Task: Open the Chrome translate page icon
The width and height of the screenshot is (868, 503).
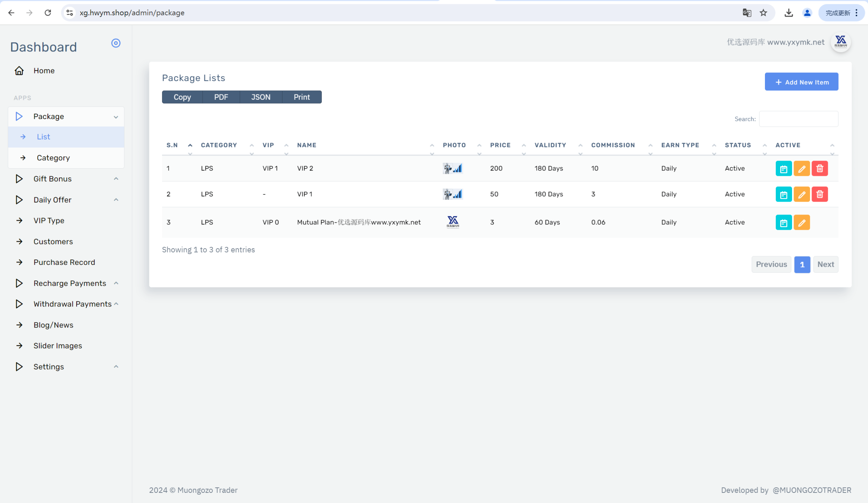Action: (x=746, y=13)
